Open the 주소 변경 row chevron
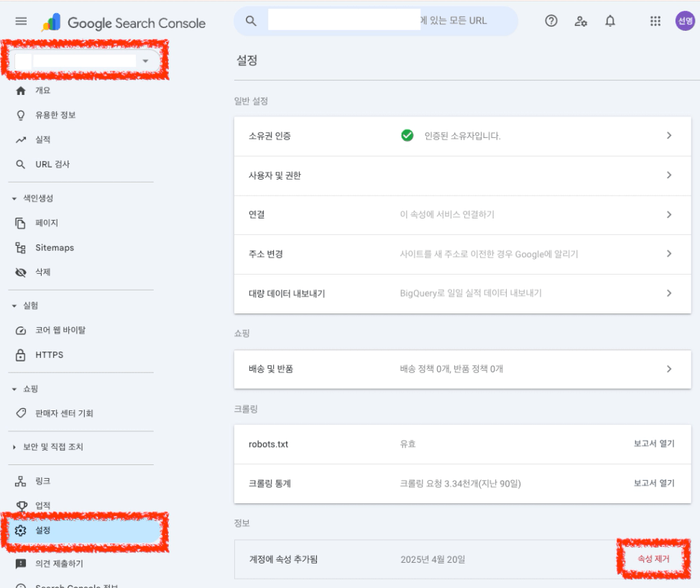 tap(669, 254)
